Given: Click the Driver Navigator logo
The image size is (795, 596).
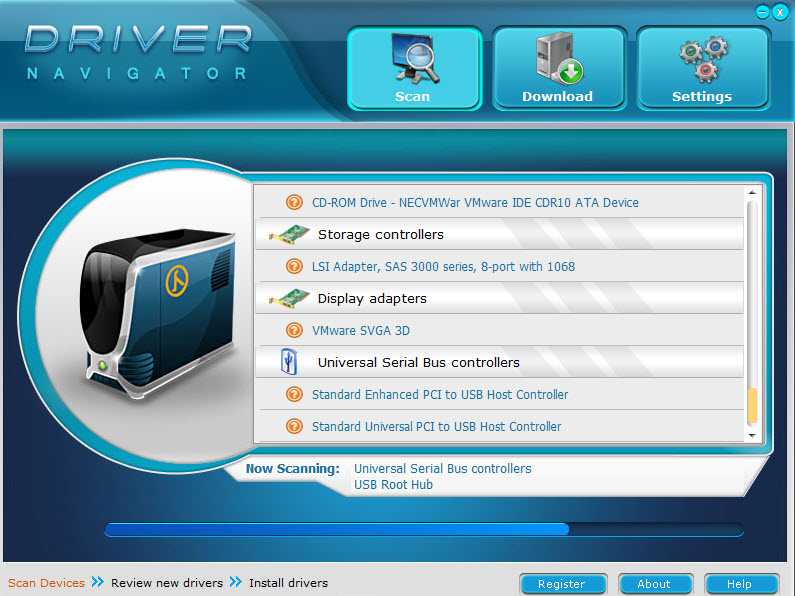Looking at the screenshot, I should tap(138, 53).
